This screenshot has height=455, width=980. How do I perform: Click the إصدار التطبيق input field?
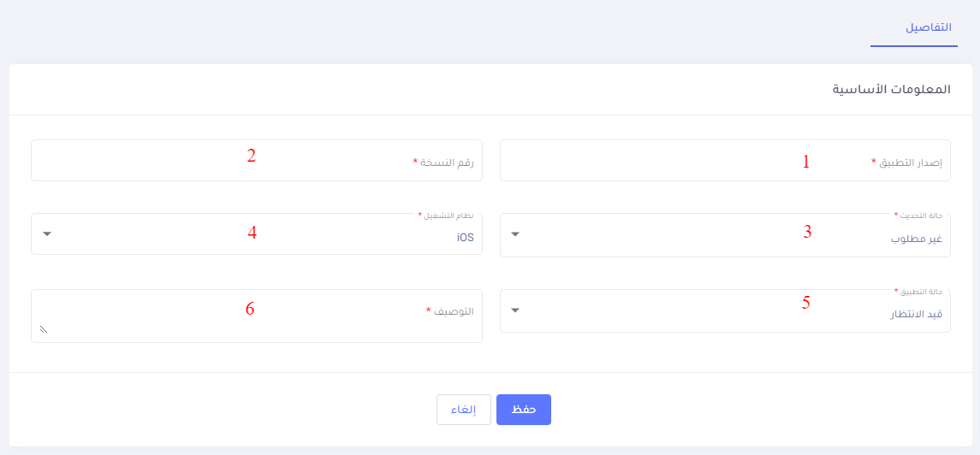pos(724,161)
